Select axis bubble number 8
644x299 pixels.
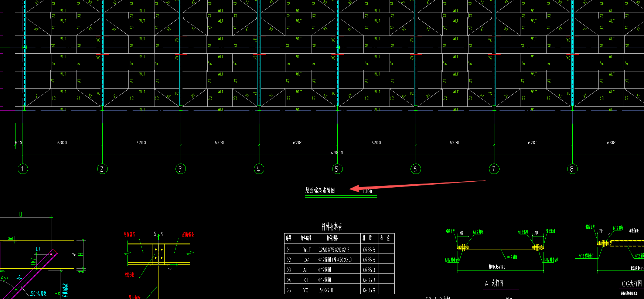coord(572,169)
